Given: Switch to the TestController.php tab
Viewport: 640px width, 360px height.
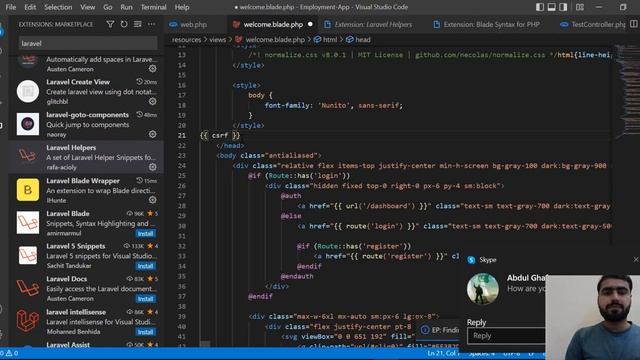Looking at the screenshot, I should 593,24.
